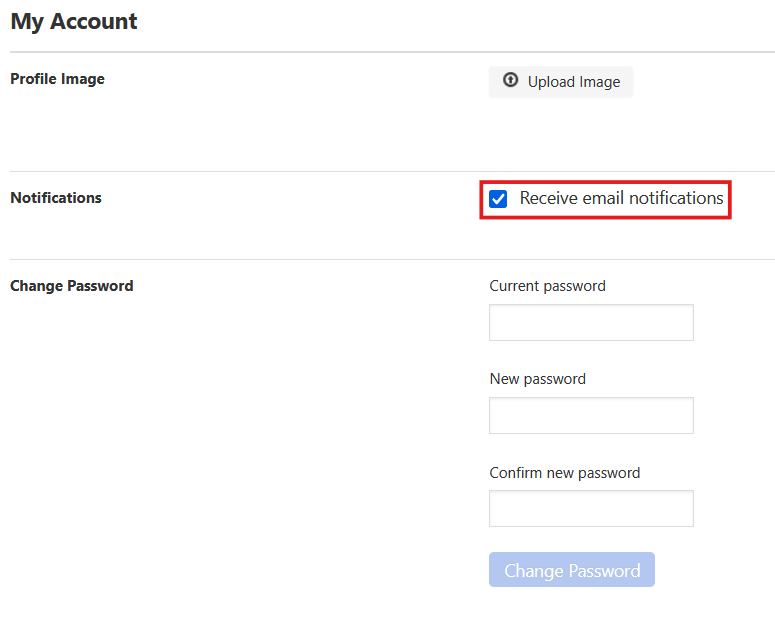775x641 pixels.
Task: Uncheck the email notifications checkbox
Action: point(498,199)
